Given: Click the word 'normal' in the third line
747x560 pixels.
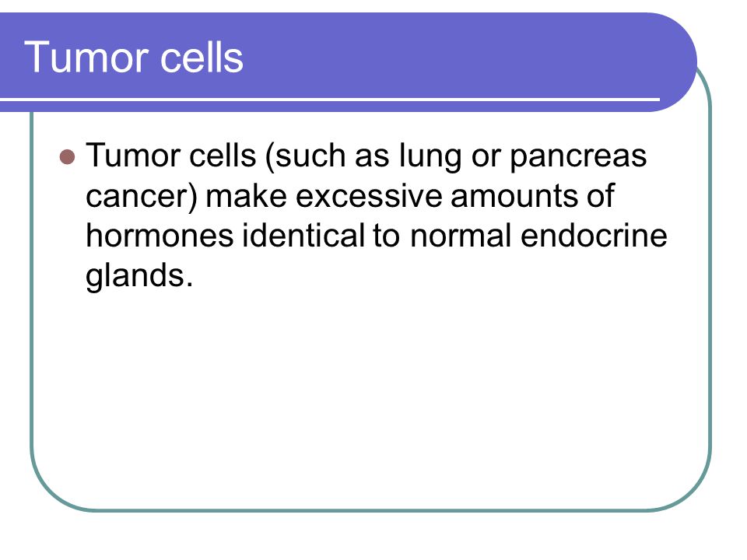Looking at the screenshot, I should pyautogui.click(x=461, y=235).
